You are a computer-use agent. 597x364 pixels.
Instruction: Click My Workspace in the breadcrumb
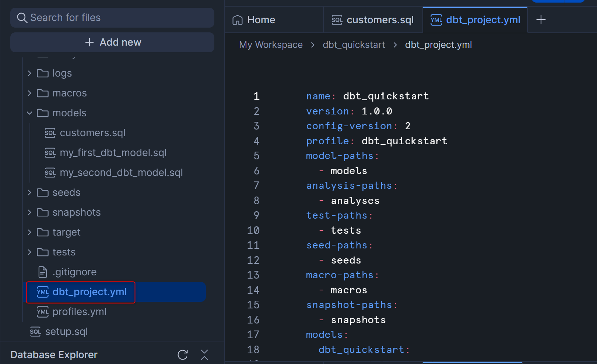pos(271,45)
